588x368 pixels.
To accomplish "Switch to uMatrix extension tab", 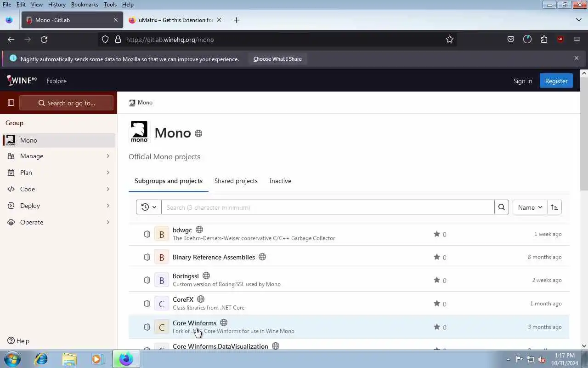I will 175,20.
